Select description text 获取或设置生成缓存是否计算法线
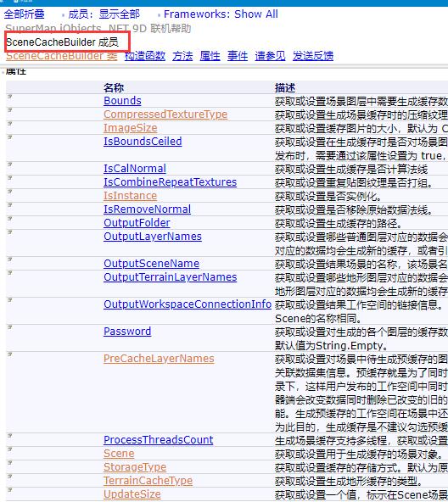 pyautogui.click(x=351, y=170)
